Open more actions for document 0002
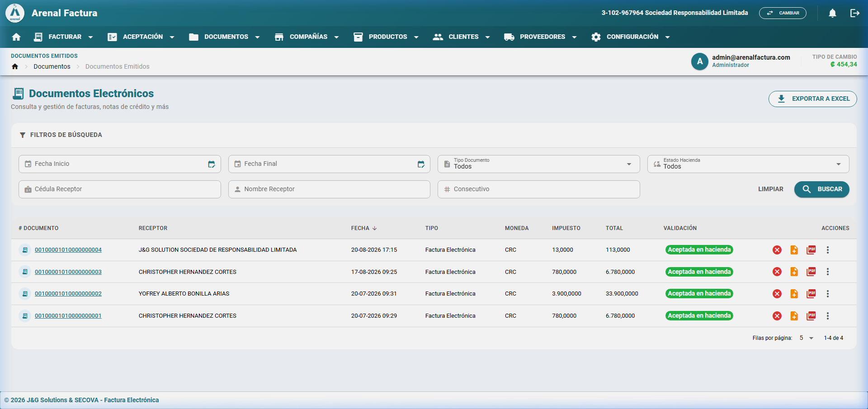This screenshot has height=409, width=868. tap(828, 294)
